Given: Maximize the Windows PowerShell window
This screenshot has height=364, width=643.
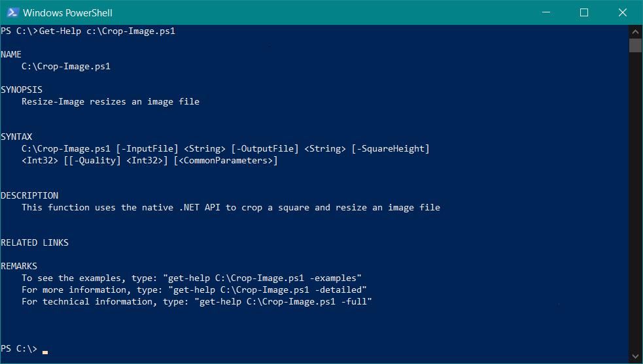Looking at the screenshot, I should pos(584,12).
